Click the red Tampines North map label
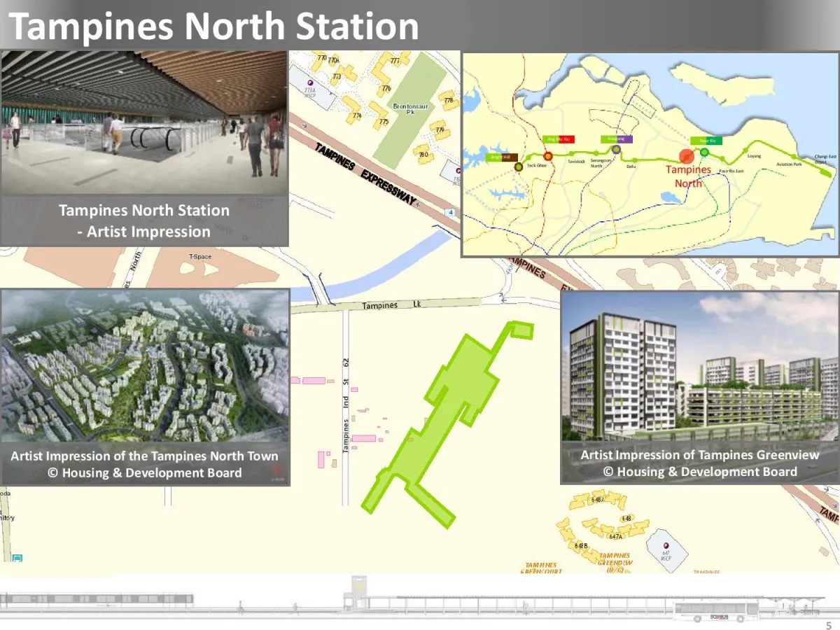 pyautogui.click(x=688, y=176)
